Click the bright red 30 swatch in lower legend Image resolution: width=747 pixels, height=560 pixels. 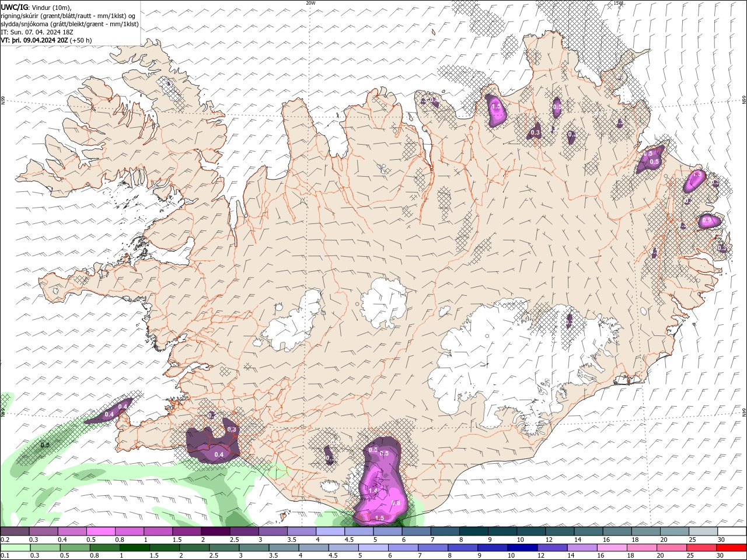[731, 548]
